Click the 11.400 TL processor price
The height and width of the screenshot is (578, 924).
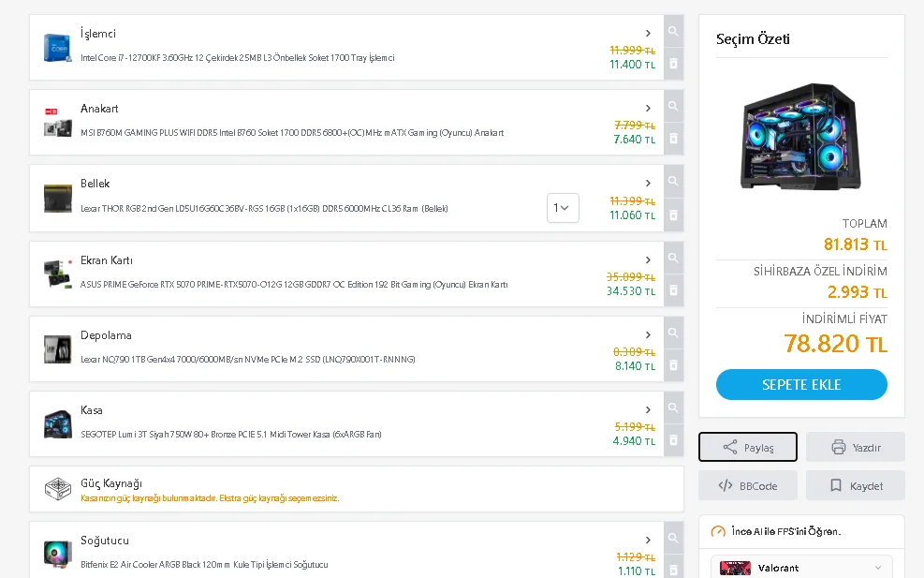click(x=632, y=65)
